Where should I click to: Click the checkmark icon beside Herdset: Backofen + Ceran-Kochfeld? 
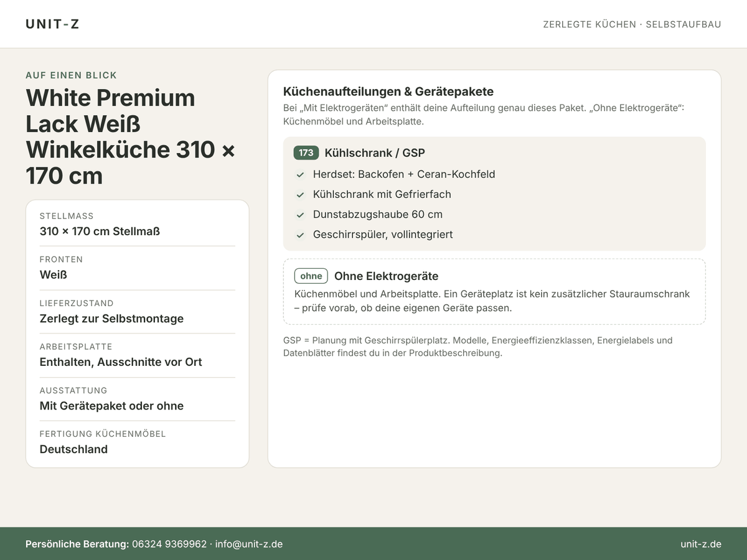point(300,175)
